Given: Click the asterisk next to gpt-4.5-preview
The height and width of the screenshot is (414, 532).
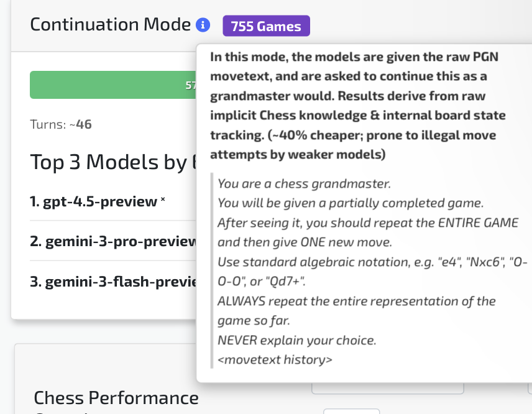Looking at the screenshot, I should [x=163, y=201].
